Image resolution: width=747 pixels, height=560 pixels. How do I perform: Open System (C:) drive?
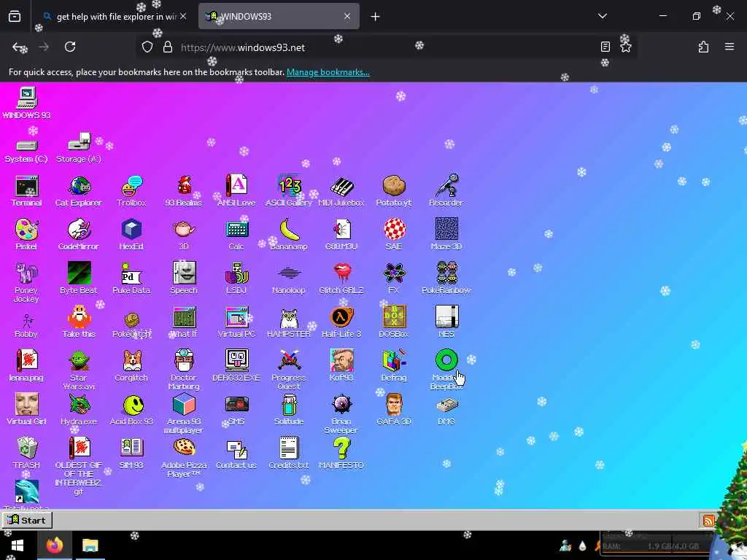(27, 150)
